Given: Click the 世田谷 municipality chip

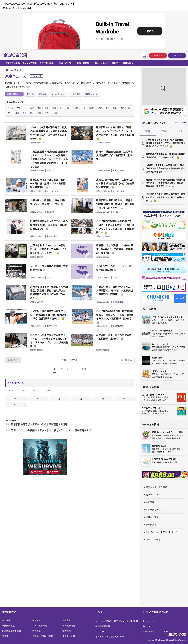Looking at the screenshot, I should (x=92, y=108).
